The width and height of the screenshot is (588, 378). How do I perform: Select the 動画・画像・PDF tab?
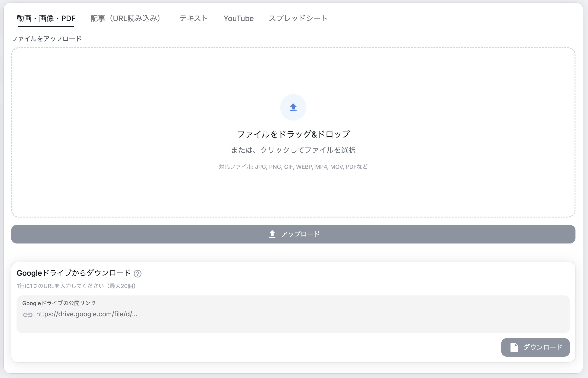pyautogui.click(x=45, y=18)
